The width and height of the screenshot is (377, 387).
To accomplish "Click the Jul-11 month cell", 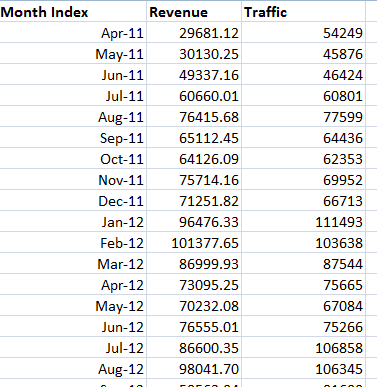I will tap(73, 96).
